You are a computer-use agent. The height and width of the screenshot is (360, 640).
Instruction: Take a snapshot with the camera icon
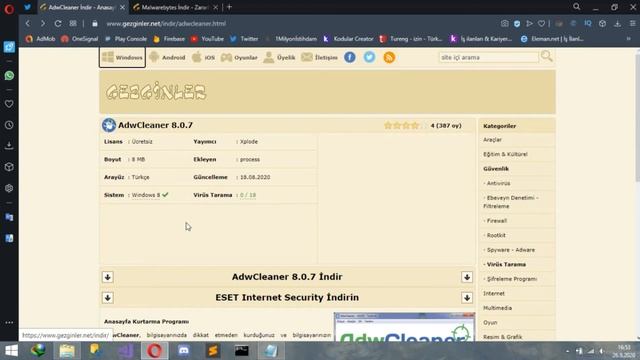504,24
